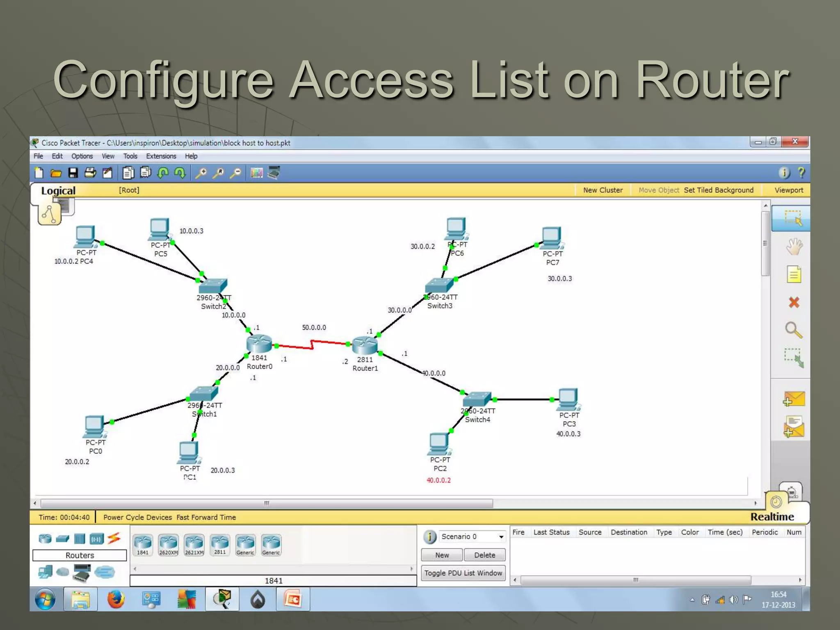Click Set Tiled Background
Viewport: 840px width, 630px height.
719,190
